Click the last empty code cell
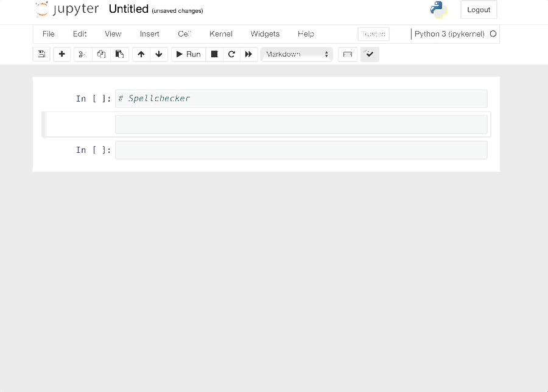 (x=301, y=150)
